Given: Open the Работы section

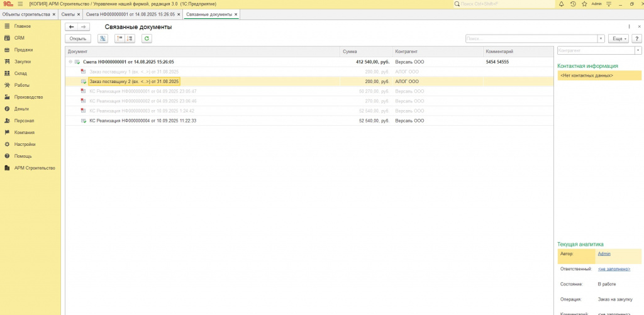Looking at the screenshot, I should [x=22, y=85].
